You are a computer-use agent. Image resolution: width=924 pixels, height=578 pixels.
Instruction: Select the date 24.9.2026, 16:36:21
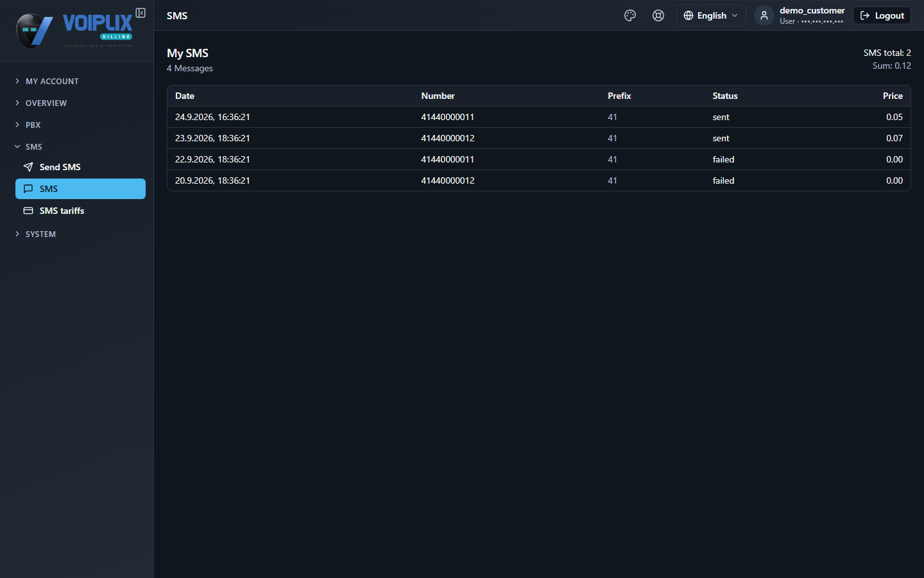[x=212, y=117]
